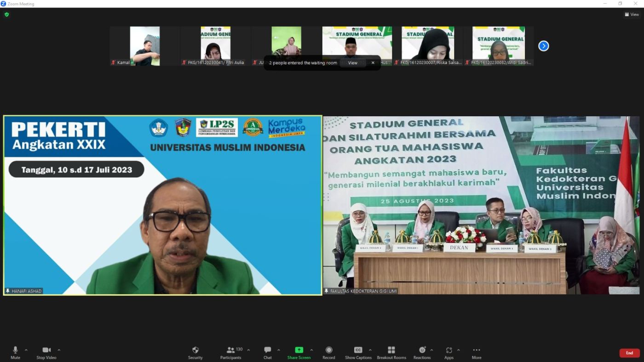The height and width of the screenshot is (362, 644).
Task: Open the More options menu
Action: [x=477, y=353]
